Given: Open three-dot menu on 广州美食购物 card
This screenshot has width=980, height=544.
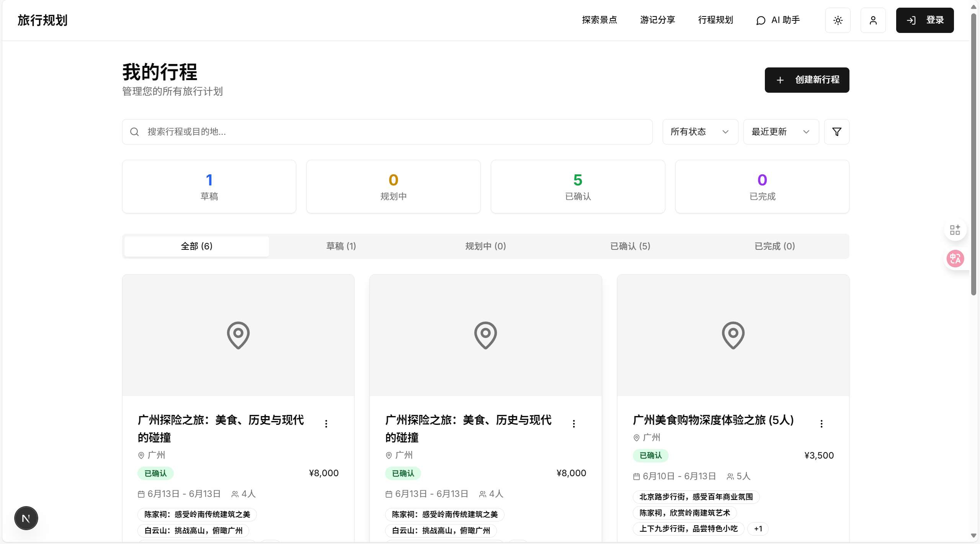Looking at the screenshot, I should pos(821,423).
